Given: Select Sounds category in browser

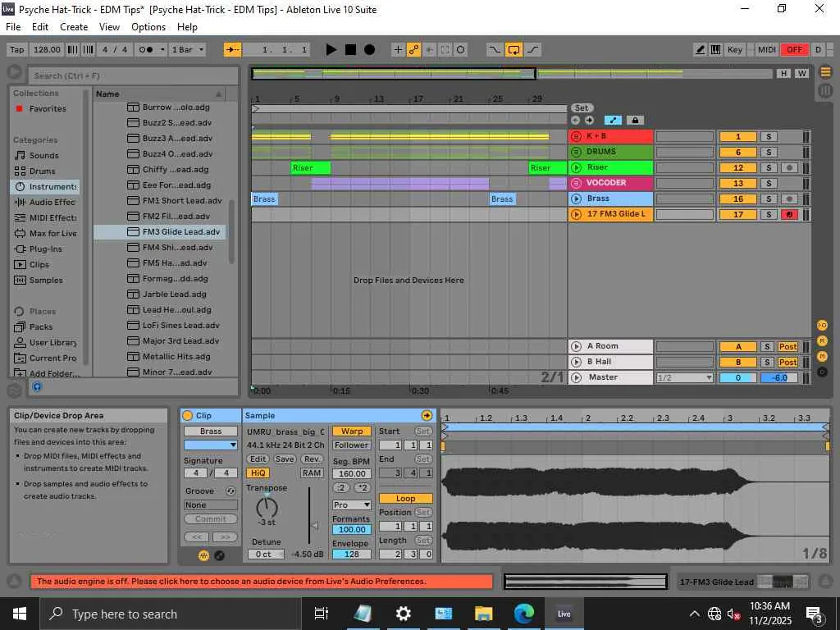Looking at the screenshot, I should [44, 155].
